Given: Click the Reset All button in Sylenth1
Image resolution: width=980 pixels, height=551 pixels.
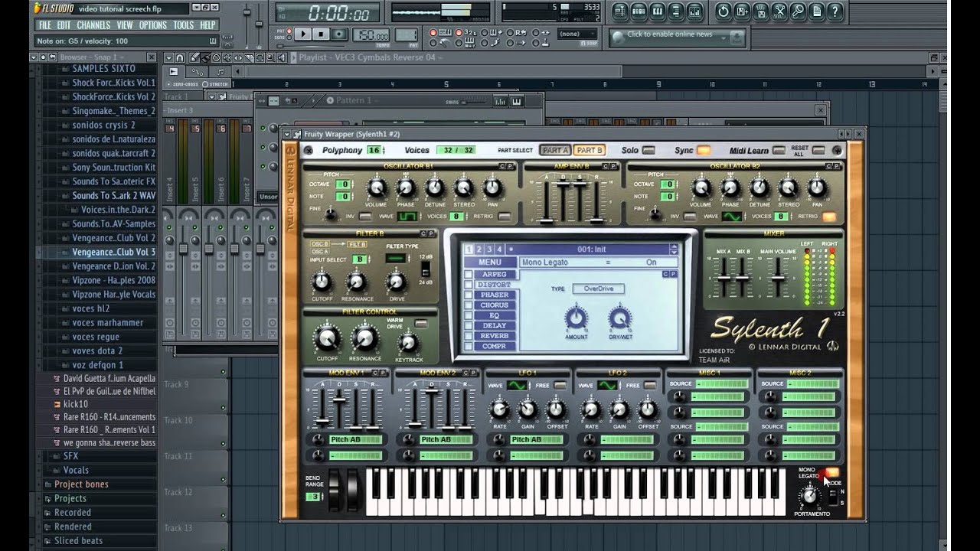Looking at the screenshot, I should (818, 151).
